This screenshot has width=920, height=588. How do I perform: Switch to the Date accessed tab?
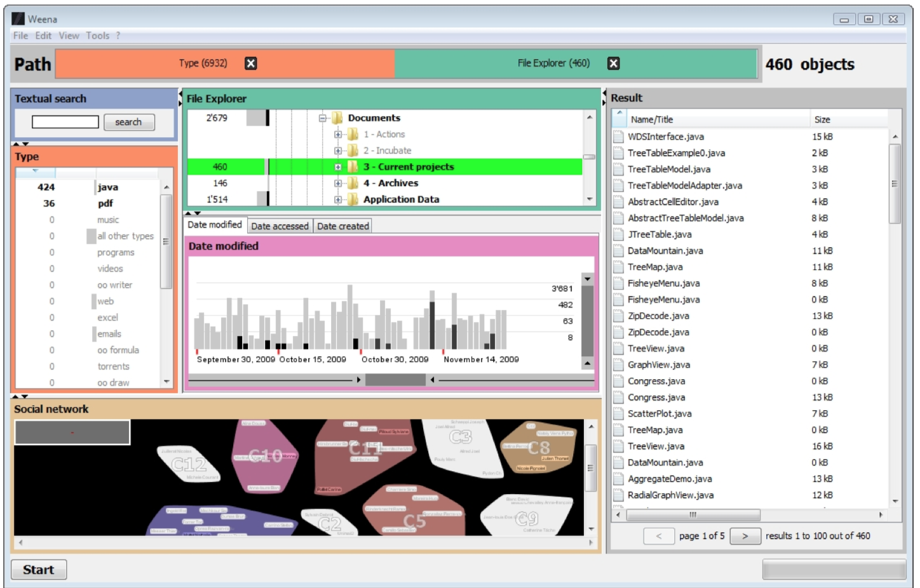[280, 226]
